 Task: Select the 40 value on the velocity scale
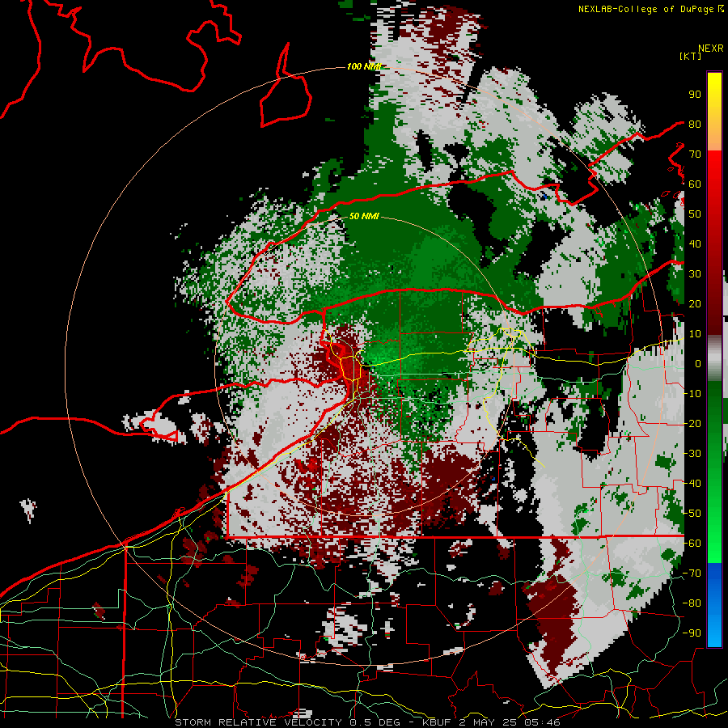[695, 243]
